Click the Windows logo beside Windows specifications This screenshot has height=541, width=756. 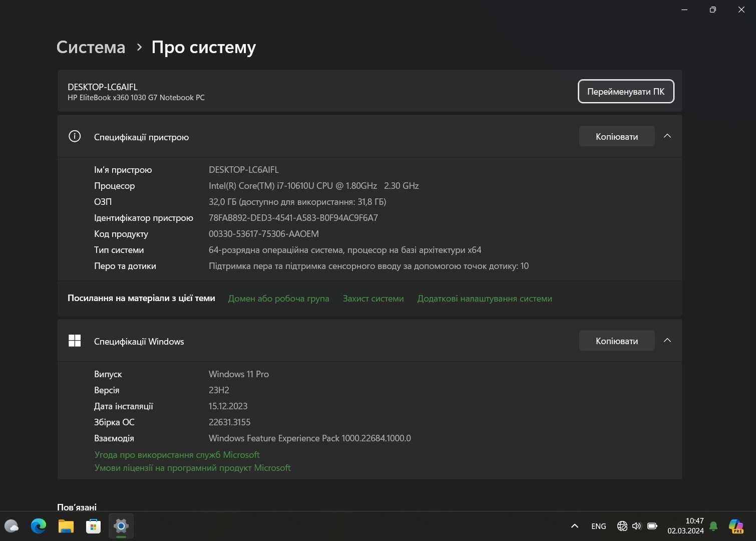point(75,341)
